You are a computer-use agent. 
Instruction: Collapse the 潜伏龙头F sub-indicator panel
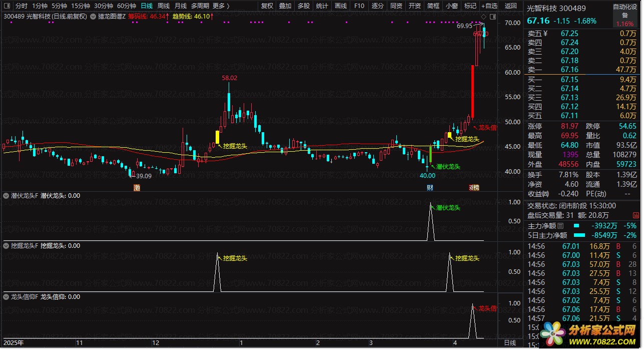tap(6, 196)
